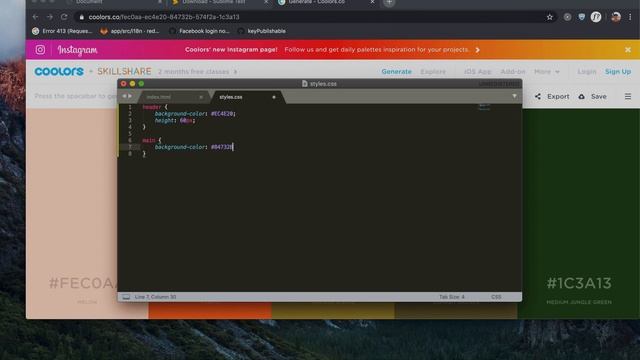
Task: Open the Error 413 bookmark
Action: click(x=62, y=31)
